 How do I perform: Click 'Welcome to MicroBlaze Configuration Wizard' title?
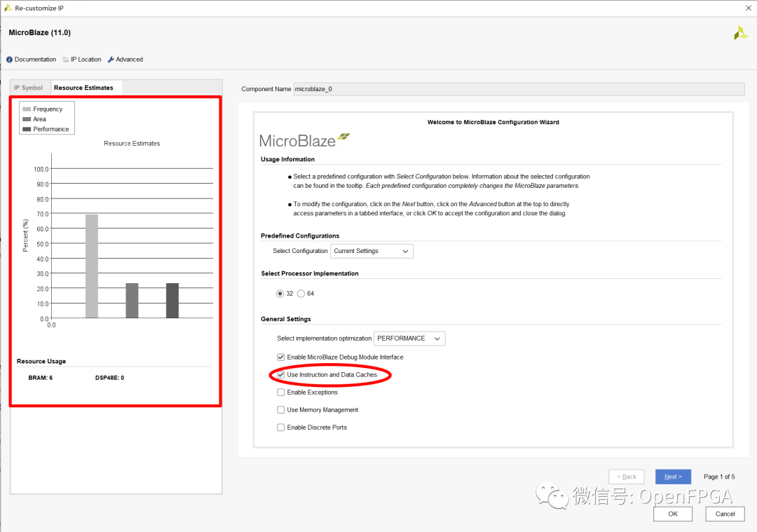[x=493, y=122]
